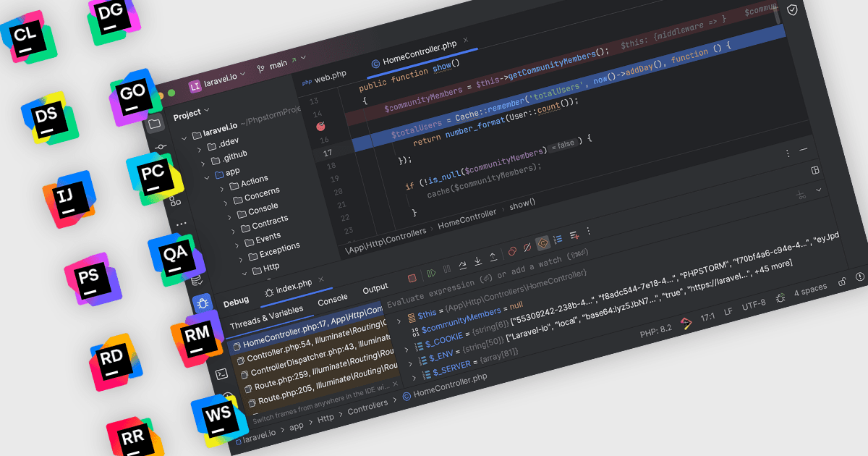Click the IntelliJ IDEA (IJ) product logo
This screenshot has height=456, width=868.
tap(70, 198)
